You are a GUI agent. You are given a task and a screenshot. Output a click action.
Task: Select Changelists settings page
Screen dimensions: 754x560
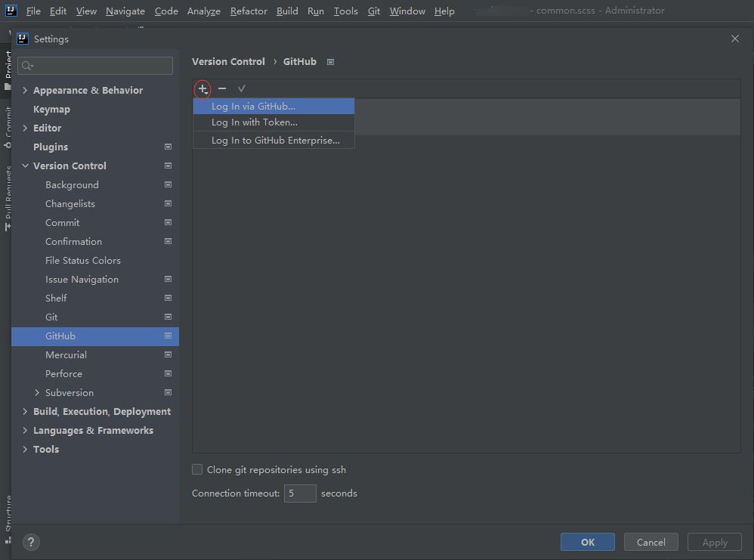95,203
